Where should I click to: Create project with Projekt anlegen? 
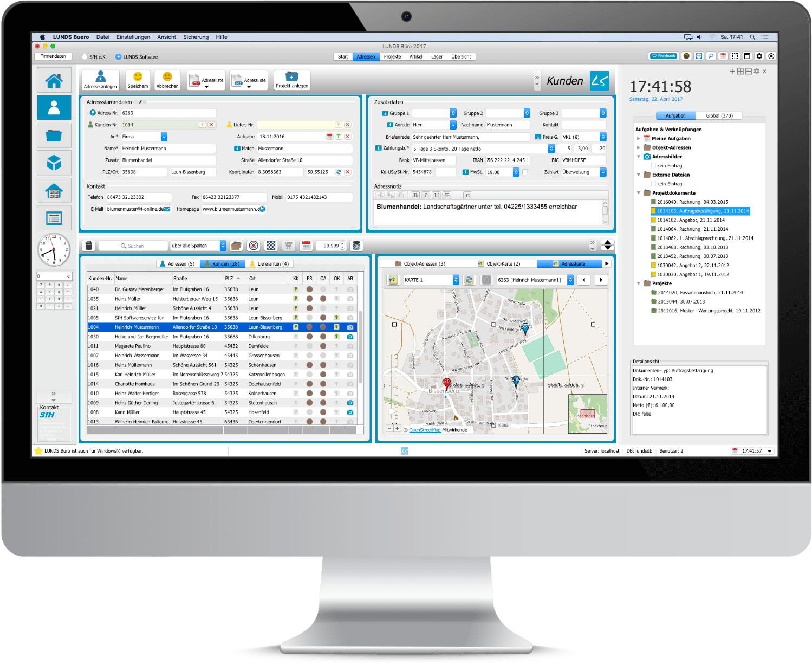tap(292, 80)
